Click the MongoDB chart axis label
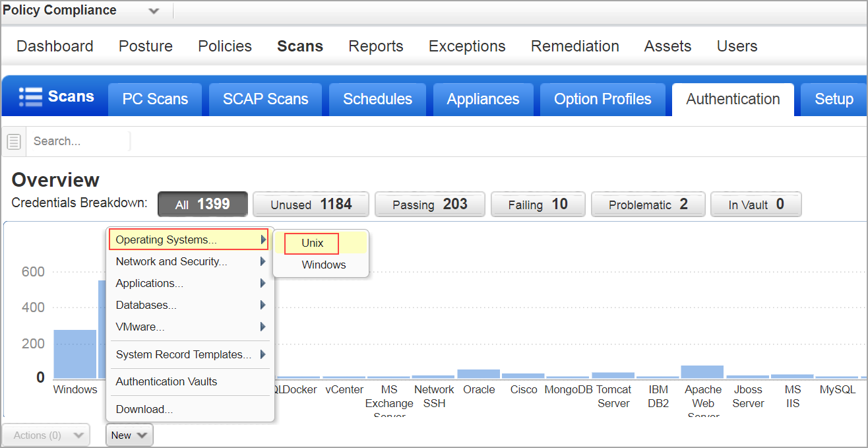This screenshot has height=448, width=868. pyautogui.click(x=569, y=389)
